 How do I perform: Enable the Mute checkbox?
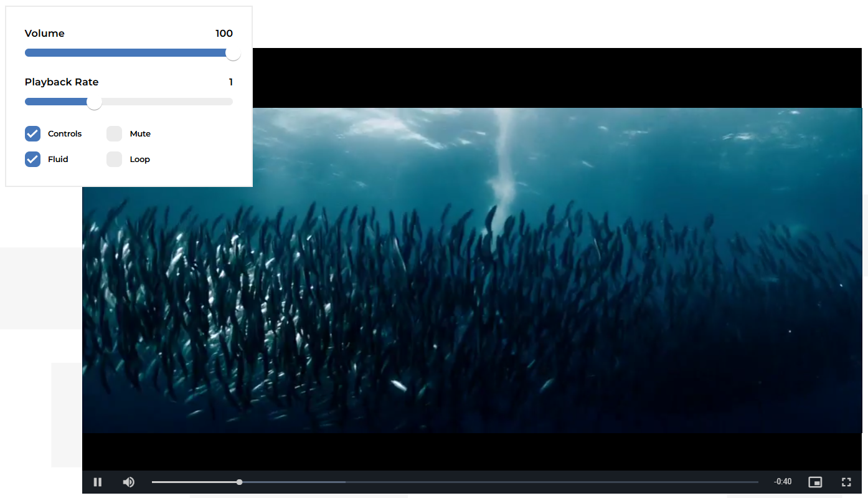click(114, 133)
